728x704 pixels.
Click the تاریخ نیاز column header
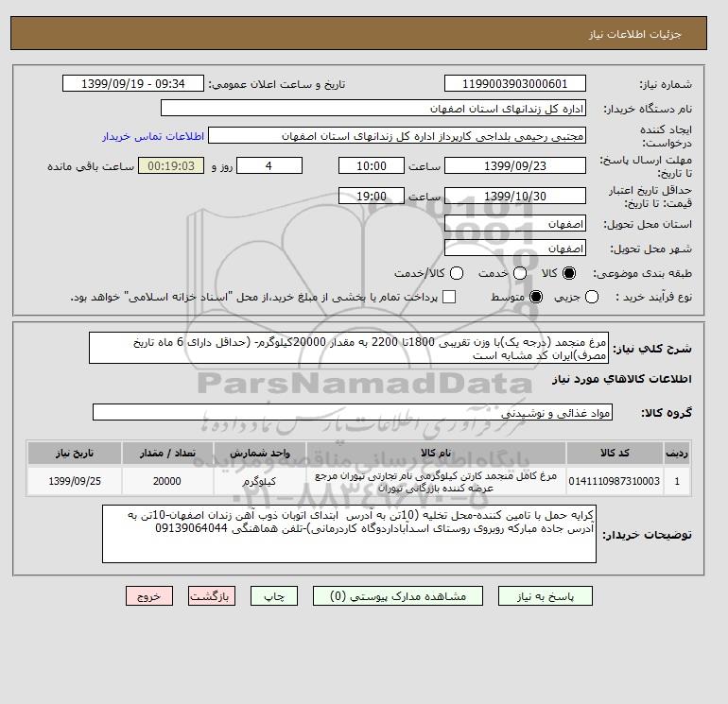tap(75, 453)
